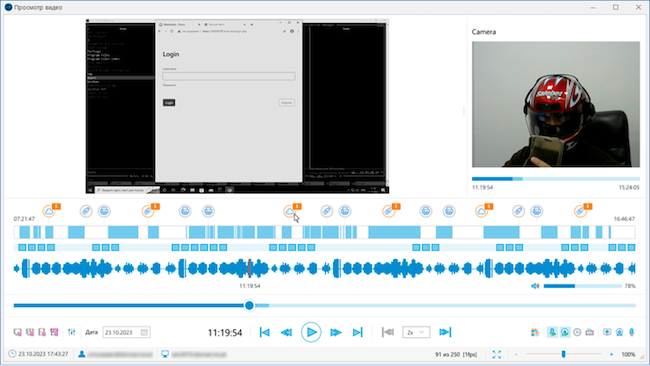The height and width of the screenshot is (366, 650).
Task: Click the timeline start time 07:21:47
Action: pos(24,219)
